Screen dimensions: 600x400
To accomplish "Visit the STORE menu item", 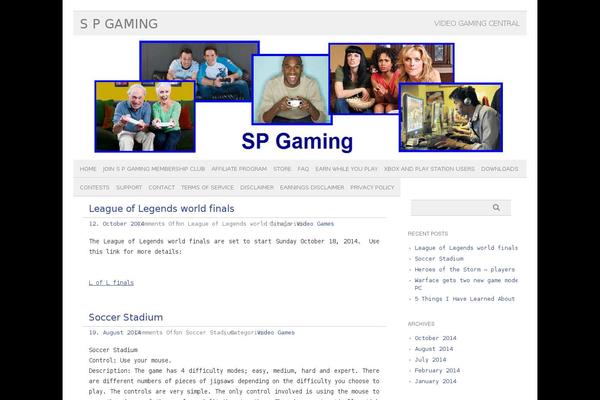I will point(282,169).
